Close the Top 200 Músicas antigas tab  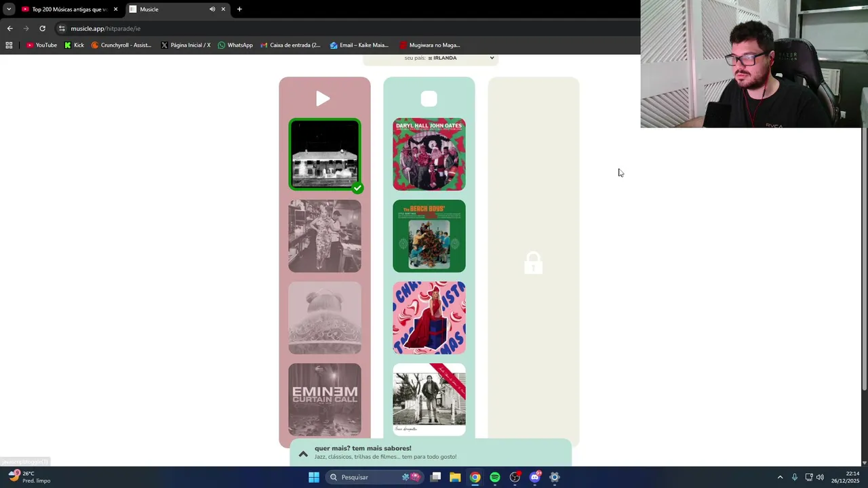click(115, 9)
